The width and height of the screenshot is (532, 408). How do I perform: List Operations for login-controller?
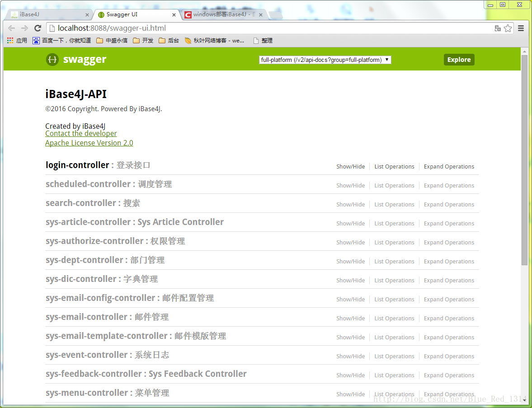pos(394,167)
